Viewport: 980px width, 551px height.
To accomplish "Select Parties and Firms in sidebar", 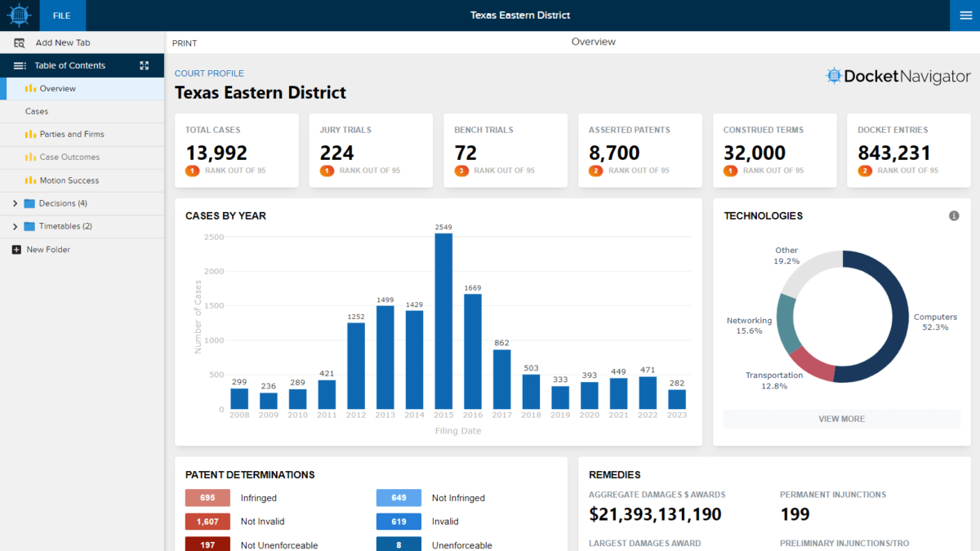I will 72,135.
